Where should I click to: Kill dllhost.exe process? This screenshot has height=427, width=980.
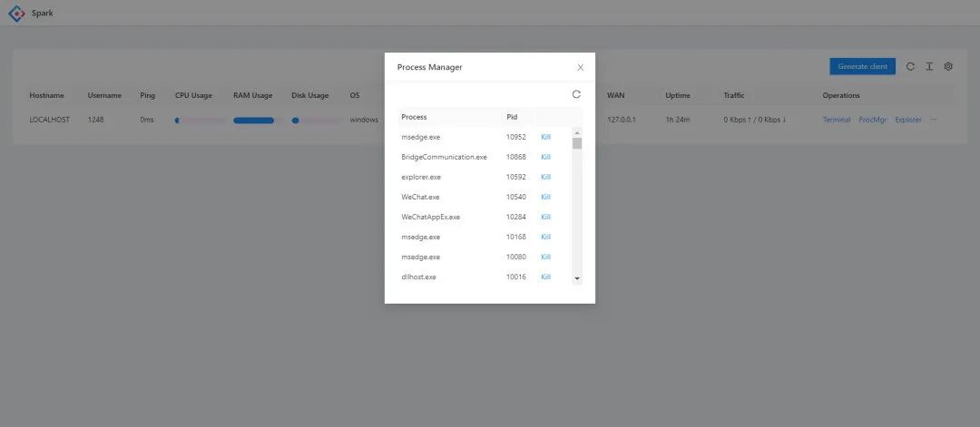pos(545,277)
